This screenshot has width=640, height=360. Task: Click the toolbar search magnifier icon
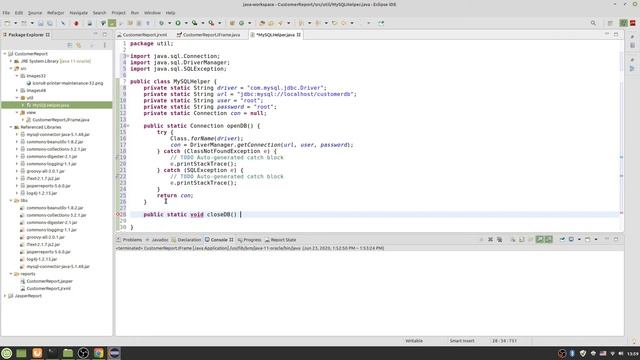pos(593,23)
